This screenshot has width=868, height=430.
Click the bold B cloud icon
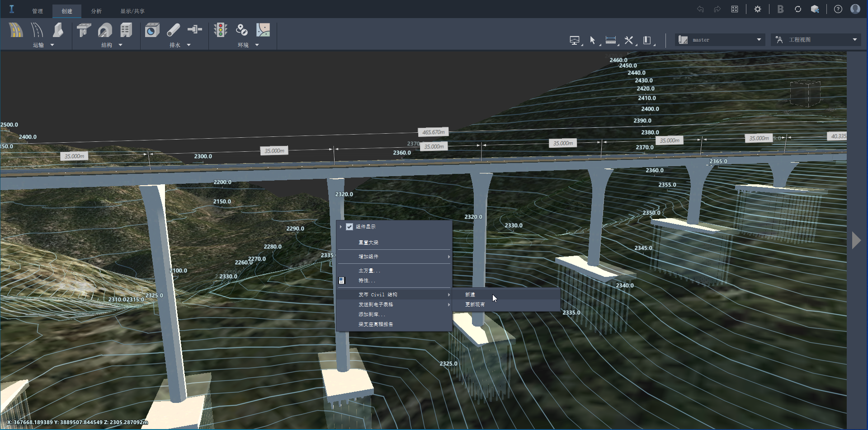click(x=780, y=9)
